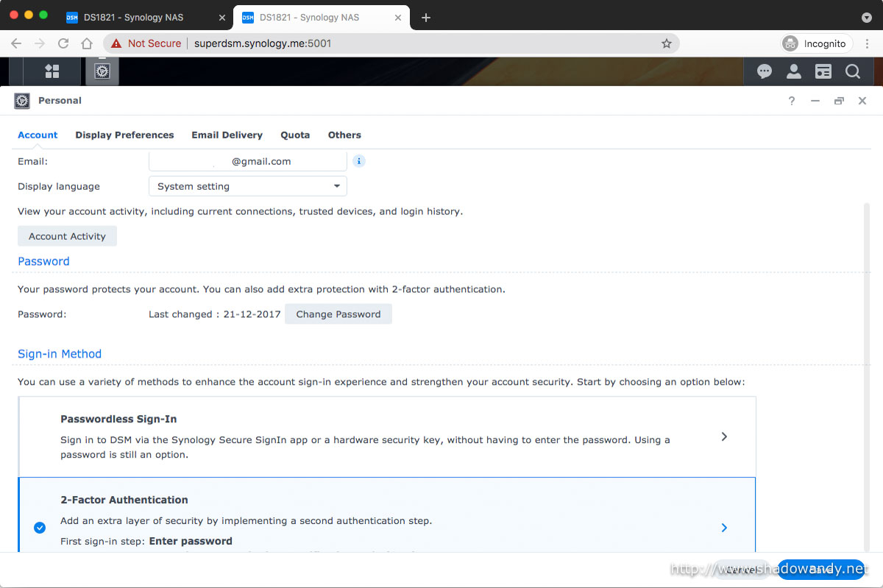Select the 2-Factor Authentication checkmark
Screen dimensions: 883x588
[x=40, y=528]
